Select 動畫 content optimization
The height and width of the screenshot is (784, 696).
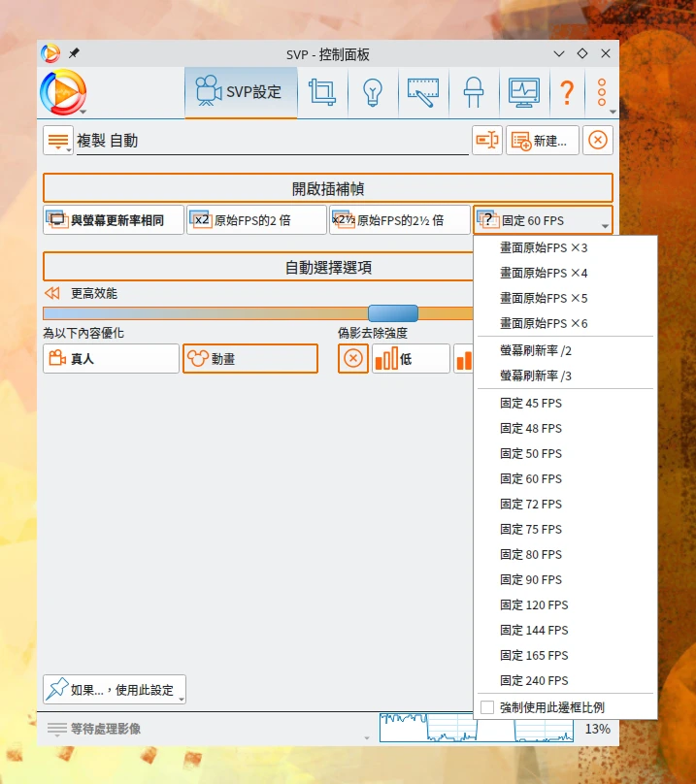(x=250, y=358)
